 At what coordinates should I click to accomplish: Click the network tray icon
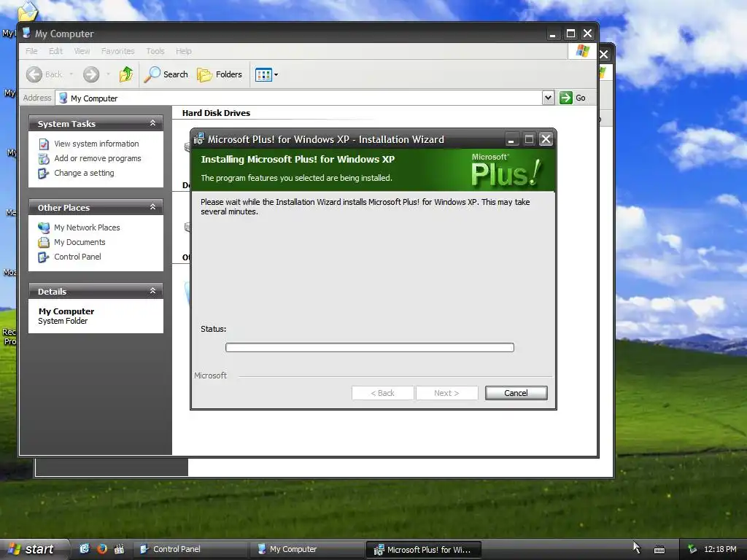(x=692, y=549)
